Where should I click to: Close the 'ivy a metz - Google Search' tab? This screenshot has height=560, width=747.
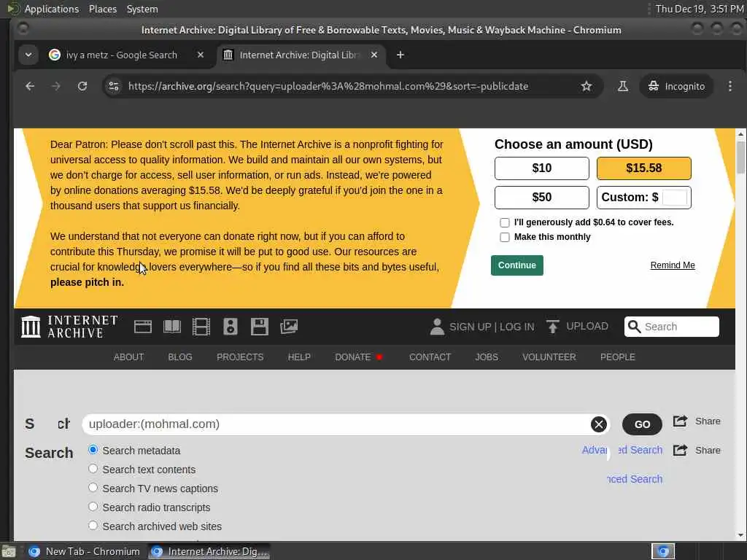pos(201,55)
